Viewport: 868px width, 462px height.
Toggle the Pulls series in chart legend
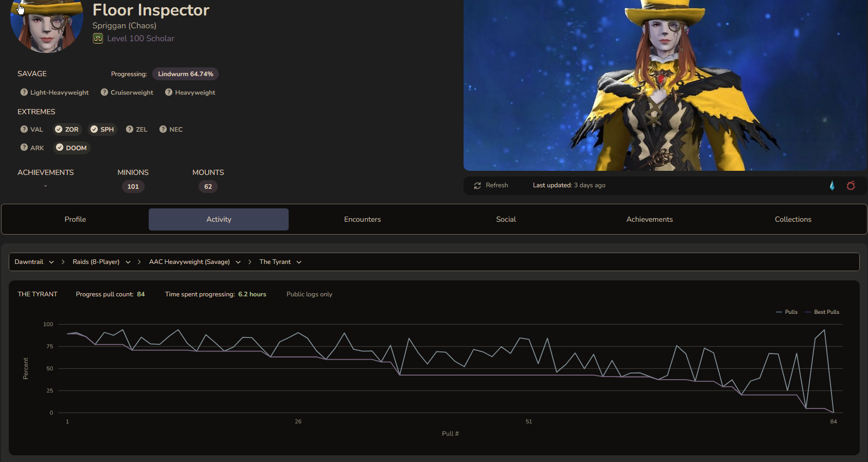pyautogui.click(x=787, y=312)
